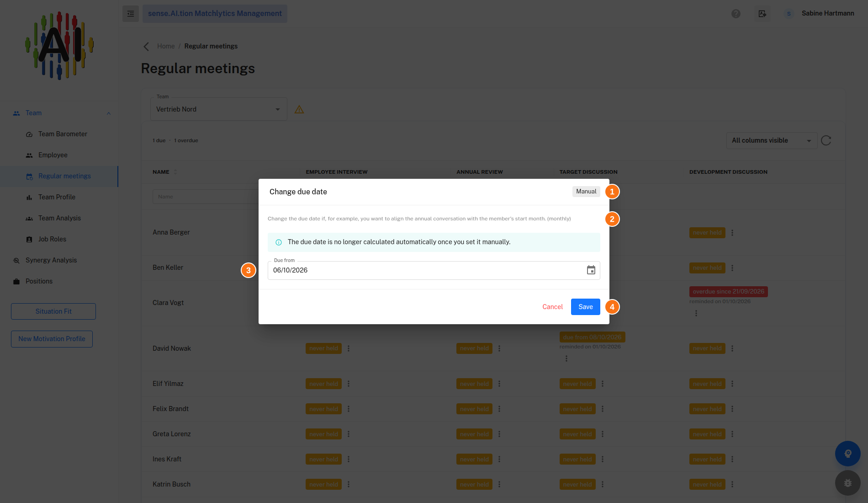Open Employee page in the sidebar
This screenshot has width=868, height=503.
coord(53,155)
